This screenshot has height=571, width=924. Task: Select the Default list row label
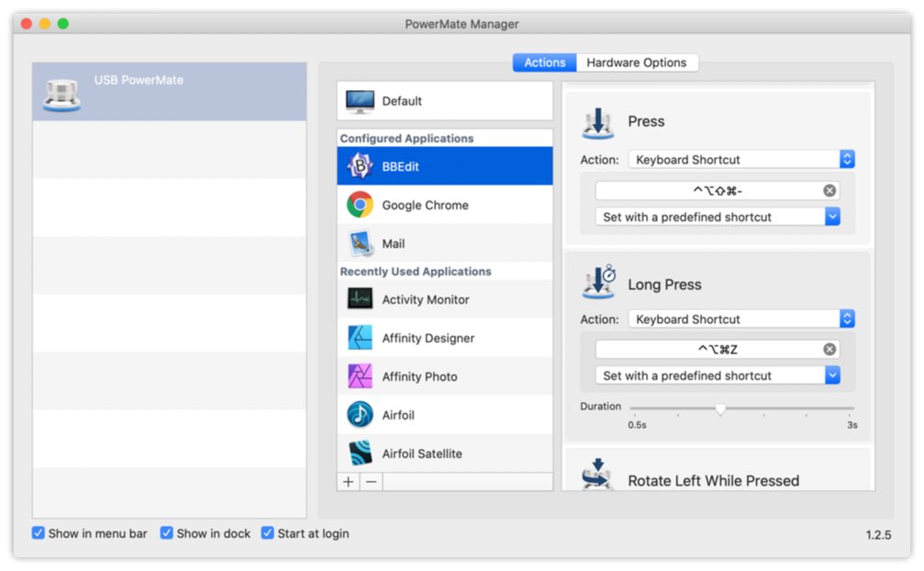pyautogui.click(x=402, y=101)
